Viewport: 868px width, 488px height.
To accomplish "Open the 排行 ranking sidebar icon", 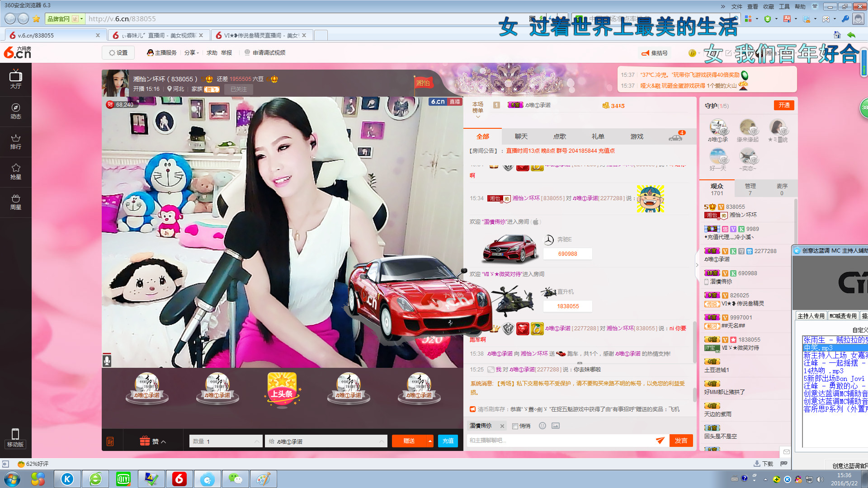I will click(16, 141).
